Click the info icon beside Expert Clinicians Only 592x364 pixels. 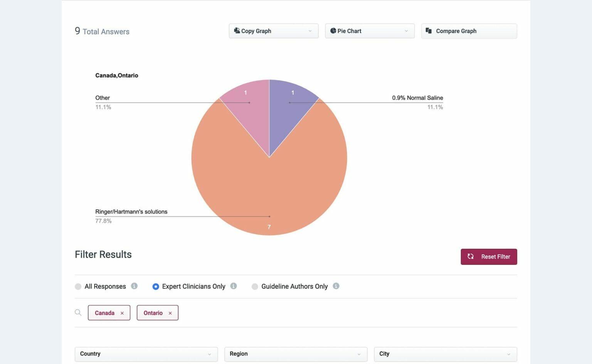coord(233,286)
